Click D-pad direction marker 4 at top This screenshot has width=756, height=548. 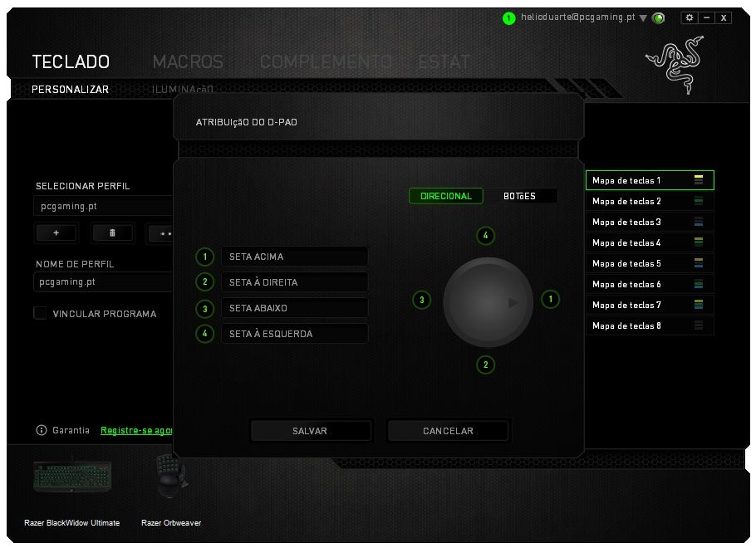pyautogui.click(x=486, y=236)
